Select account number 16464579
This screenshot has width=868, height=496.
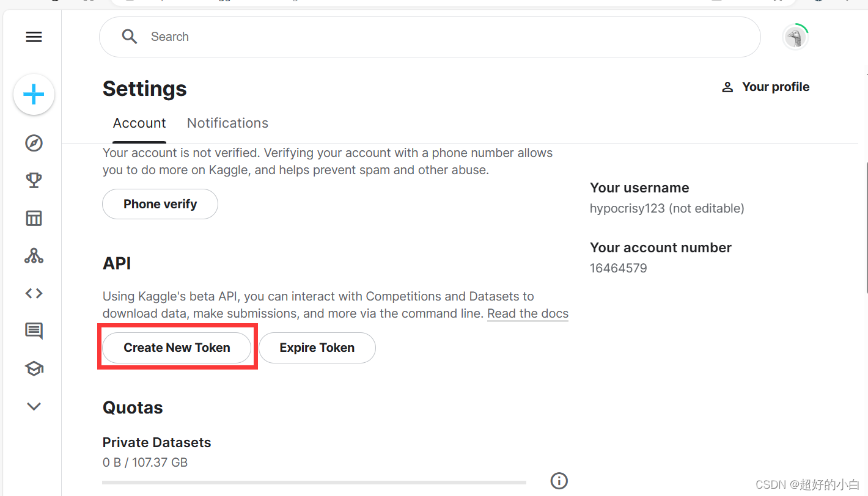tap(619, 268)
